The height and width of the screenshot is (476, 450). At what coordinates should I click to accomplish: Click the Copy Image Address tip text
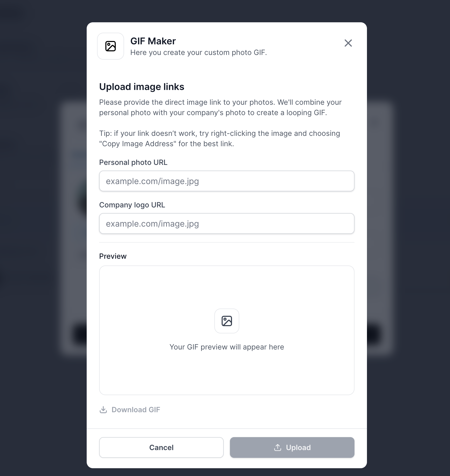[220, 138]
